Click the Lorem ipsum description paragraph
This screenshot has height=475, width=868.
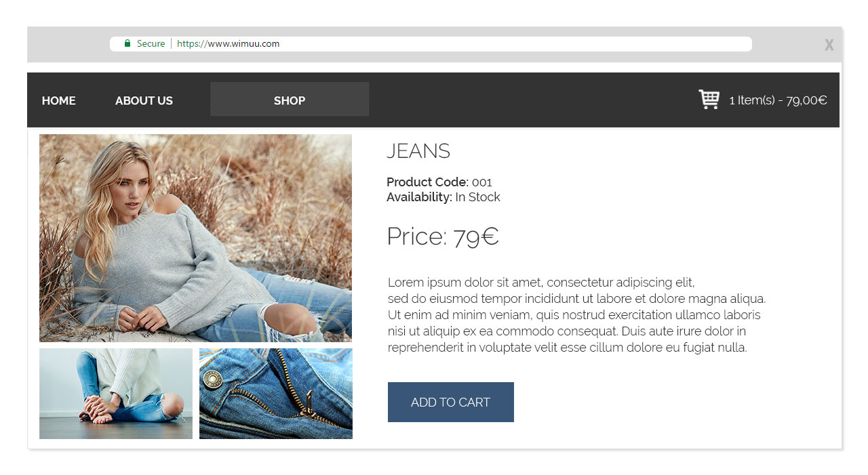[577, 315]
